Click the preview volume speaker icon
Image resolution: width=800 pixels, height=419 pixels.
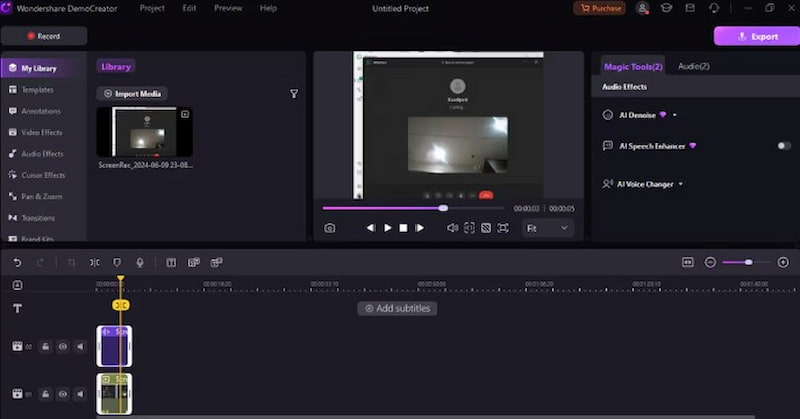tap(452, 228)
